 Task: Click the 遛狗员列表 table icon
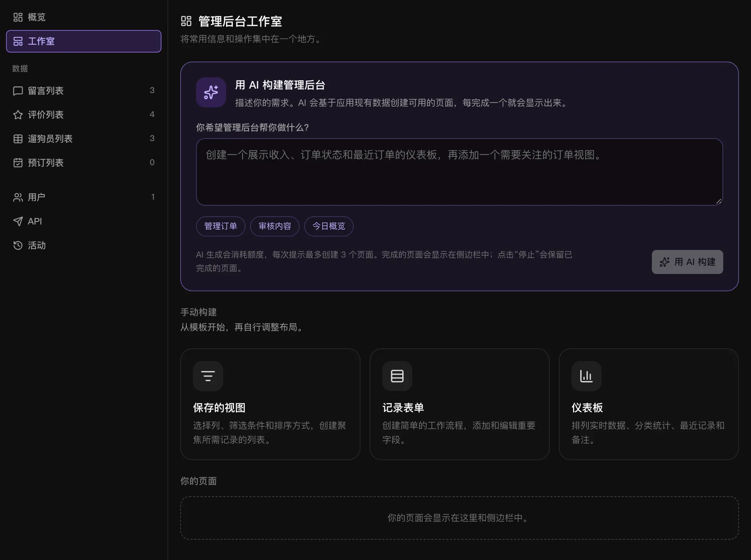click(18, 139)
